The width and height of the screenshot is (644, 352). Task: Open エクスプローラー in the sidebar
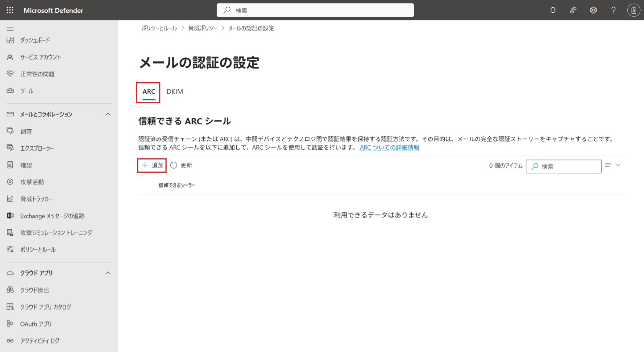click(37, 148)
